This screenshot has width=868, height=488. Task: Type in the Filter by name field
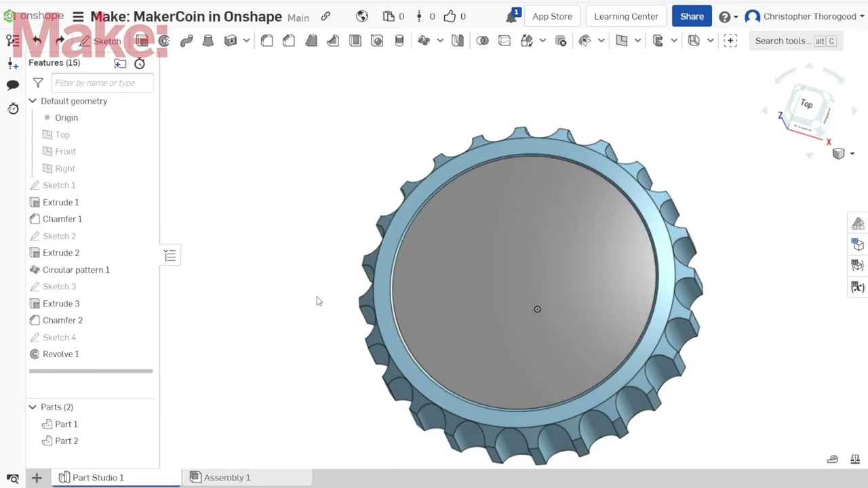102,83
